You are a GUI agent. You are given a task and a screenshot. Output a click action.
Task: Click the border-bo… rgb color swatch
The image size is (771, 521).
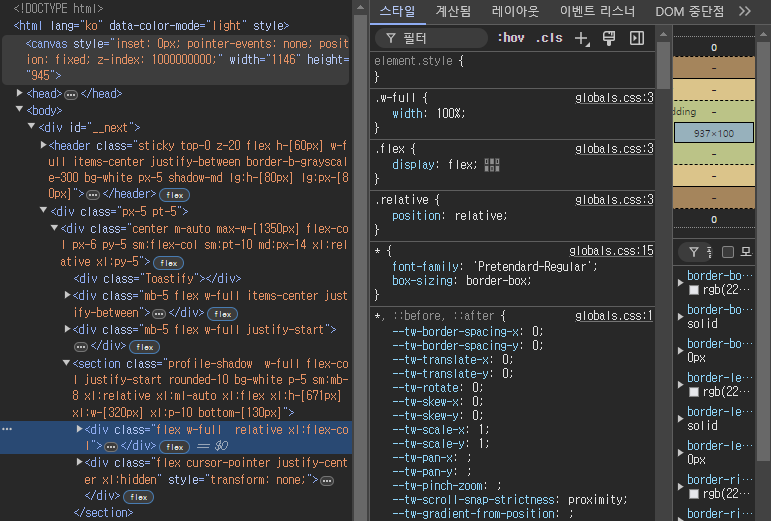click(694, 290)
